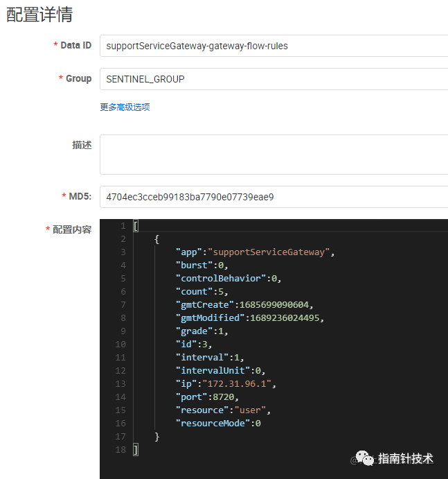This screenshot has height=479, width=448.
Task: Click the Data ID input field
Action: tap(274, 46)
